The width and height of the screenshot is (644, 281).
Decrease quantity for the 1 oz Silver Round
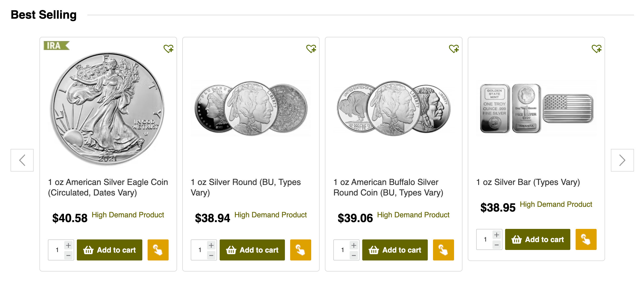tap(211, 255)
